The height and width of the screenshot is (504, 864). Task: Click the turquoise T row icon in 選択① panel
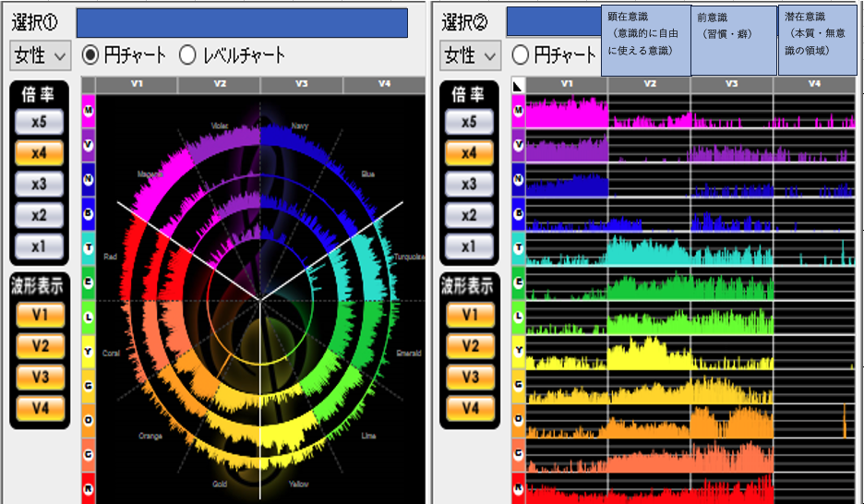pos(89,248)
